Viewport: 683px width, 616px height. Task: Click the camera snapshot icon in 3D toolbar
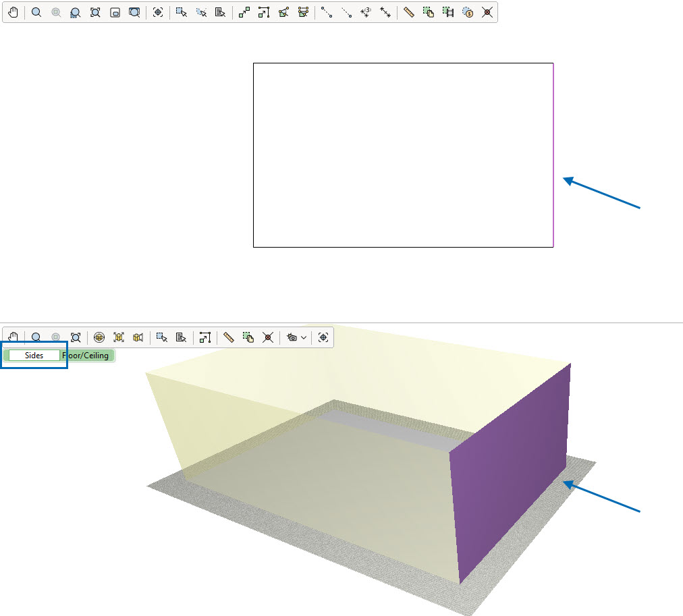(292, 337)
